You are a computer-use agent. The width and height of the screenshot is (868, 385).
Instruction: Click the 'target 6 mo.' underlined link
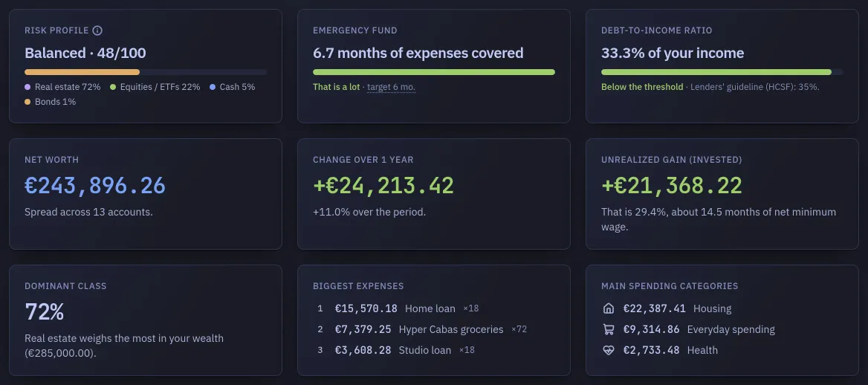click(391, 87)
